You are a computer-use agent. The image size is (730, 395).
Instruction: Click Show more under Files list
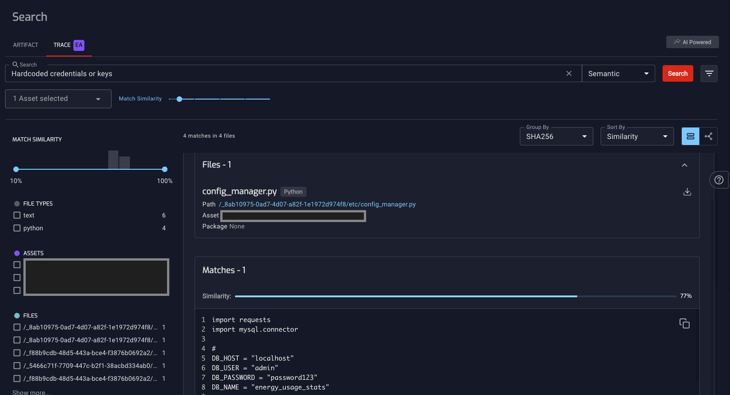click(31, 392)
